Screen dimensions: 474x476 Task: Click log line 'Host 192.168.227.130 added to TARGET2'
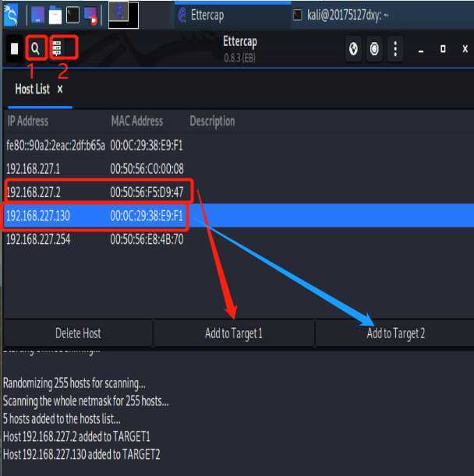(x=81, y=455)
